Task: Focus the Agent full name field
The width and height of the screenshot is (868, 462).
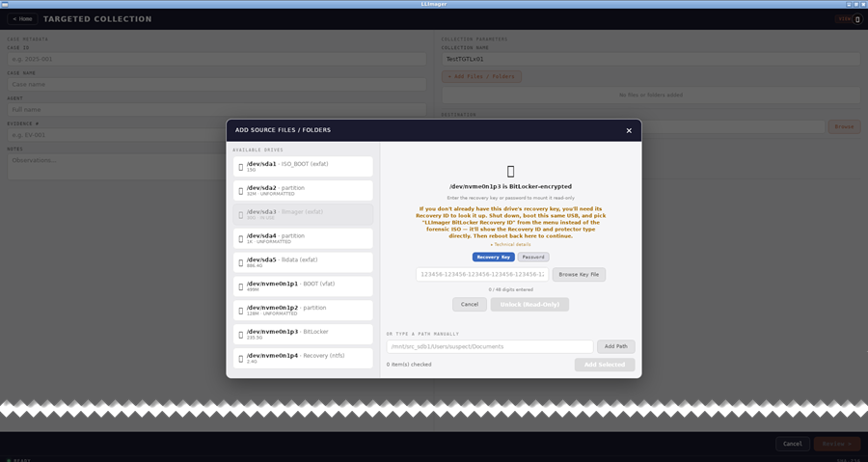Action: point(216,110)
